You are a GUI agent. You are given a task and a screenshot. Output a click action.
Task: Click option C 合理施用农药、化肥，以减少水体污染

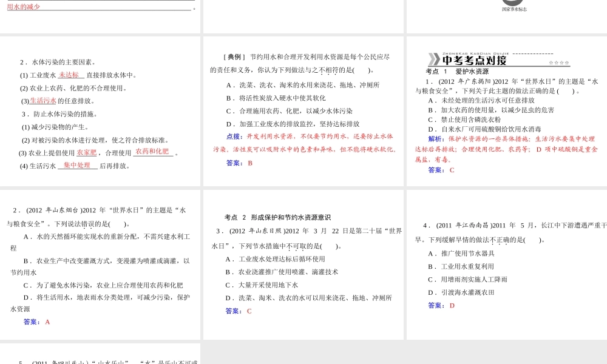[x=290, y=111]
